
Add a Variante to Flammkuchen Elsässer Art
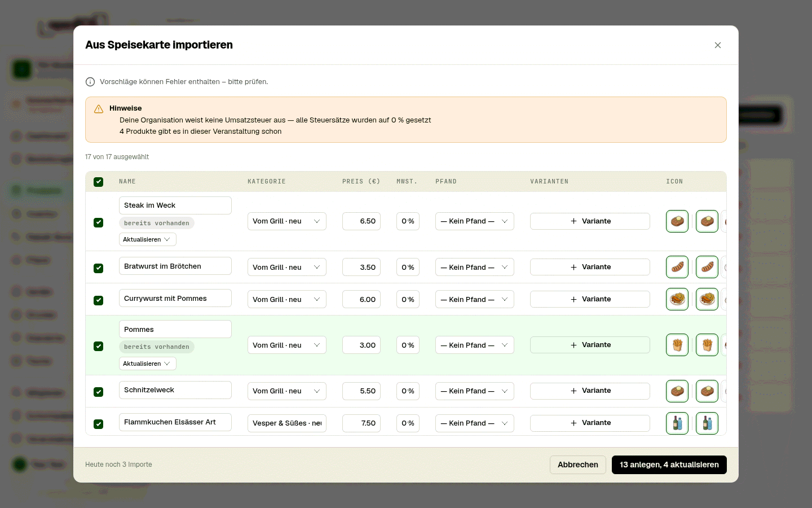590,423
